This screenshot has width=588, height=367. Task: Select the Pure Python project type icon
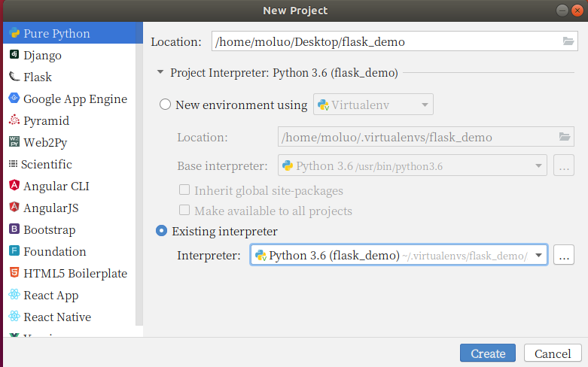click(x=14, y=33)
